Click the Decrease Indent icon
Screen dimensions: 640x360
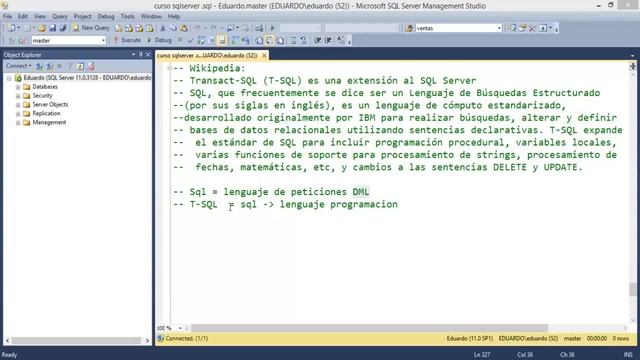click(x=318, y=40)
